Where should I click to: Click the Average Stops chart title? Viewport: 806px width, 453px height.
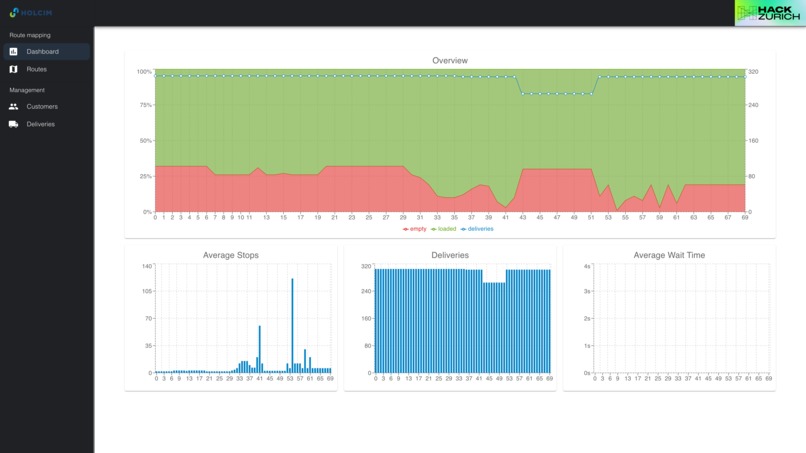point(231,255)
